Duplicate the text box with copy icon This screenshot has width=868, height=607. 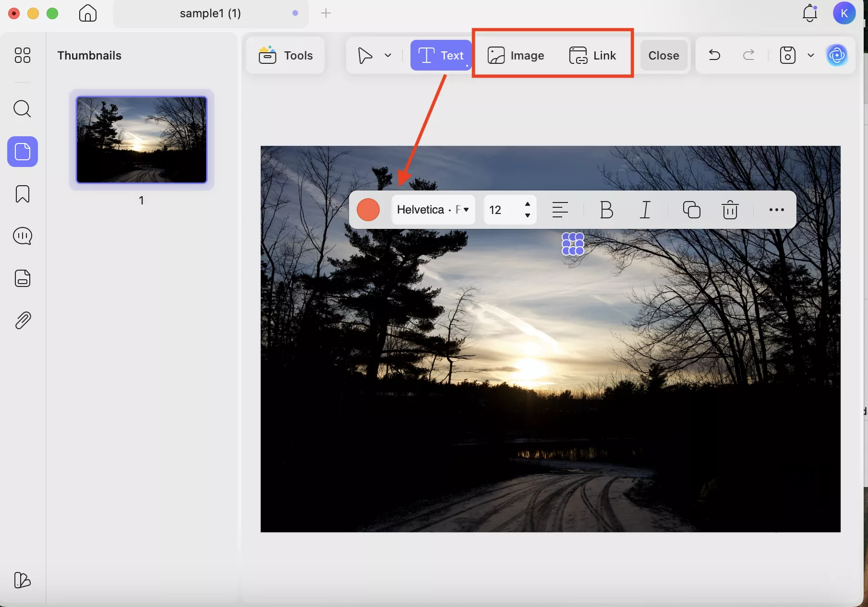click(691, 210)
